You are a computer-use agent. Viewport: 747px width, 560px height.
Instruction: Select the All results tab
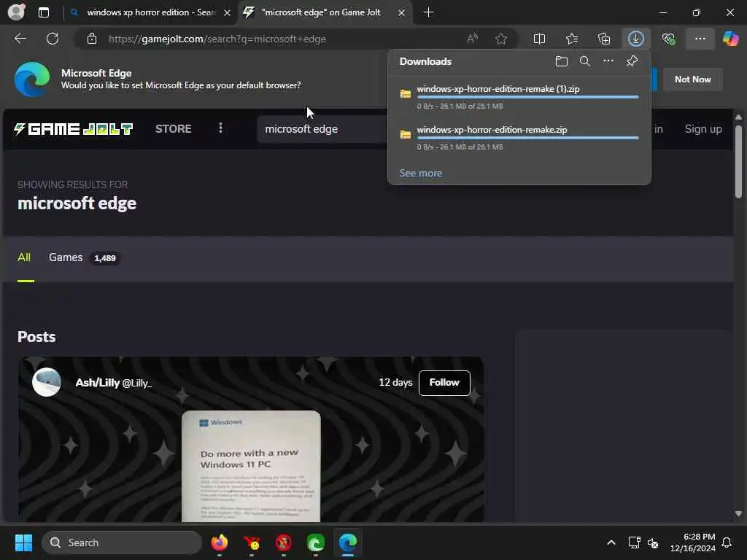[24, 257]
